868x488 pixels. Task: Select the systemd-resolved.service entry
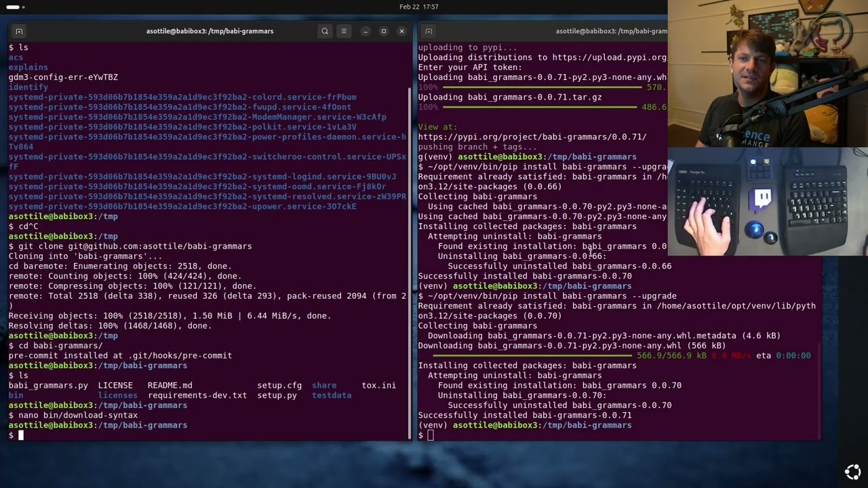click(208, 197)
